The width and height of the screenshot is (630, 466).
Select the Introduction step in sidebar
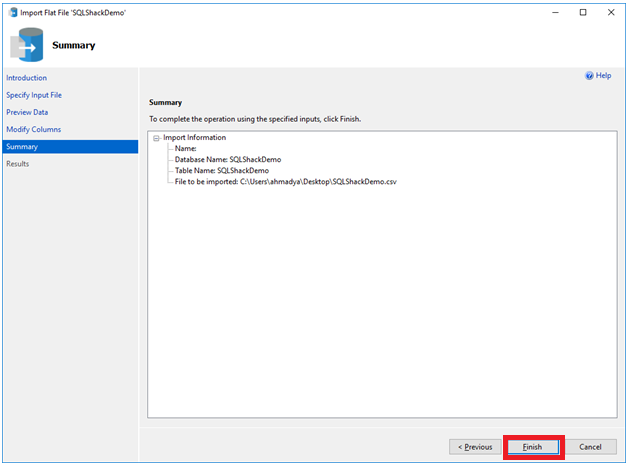click(x=27, y=78)
